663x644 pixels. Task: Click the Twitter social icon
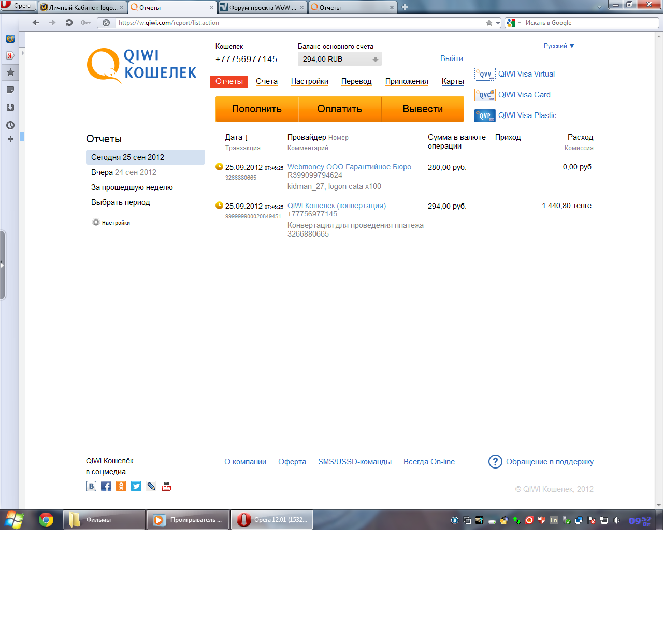(136, 486)
